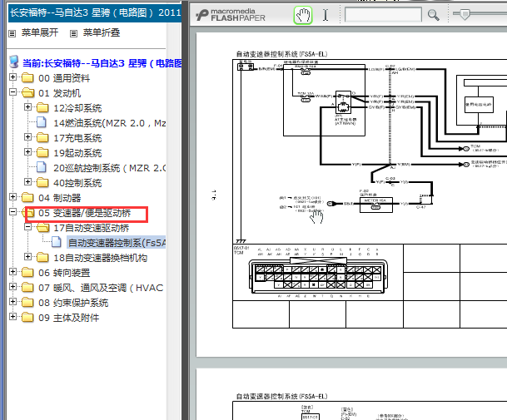Click the folder icon of 09 主体及附件
Screen dimensions: 507x420
27,318
